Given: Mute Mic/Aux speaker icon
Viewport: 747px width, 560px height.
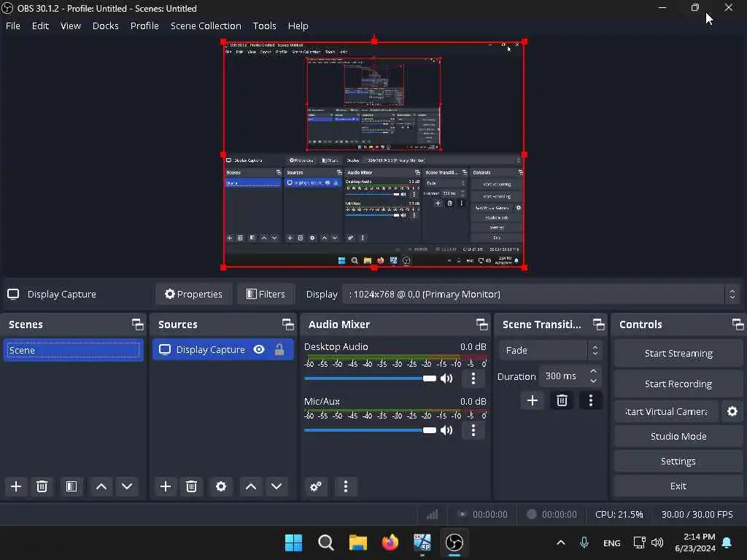Looking at the screenshot, I should coord(446,430).
